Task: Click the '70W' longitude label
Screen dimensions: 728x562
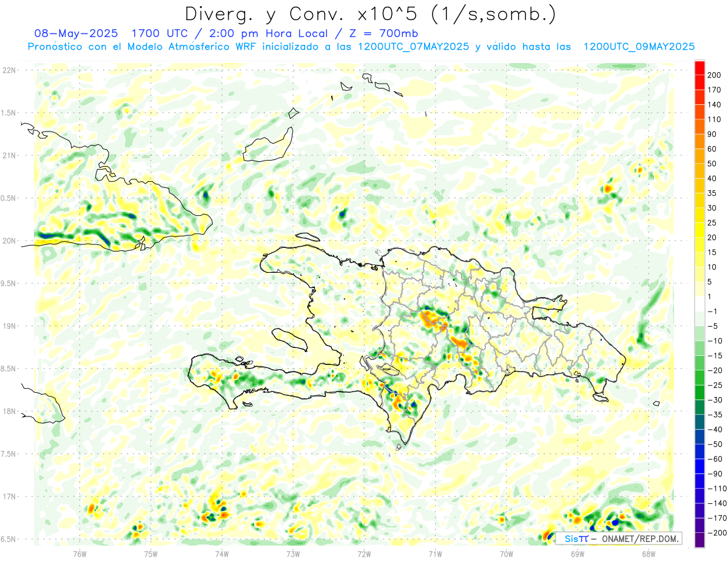Action: coord(507,554)
